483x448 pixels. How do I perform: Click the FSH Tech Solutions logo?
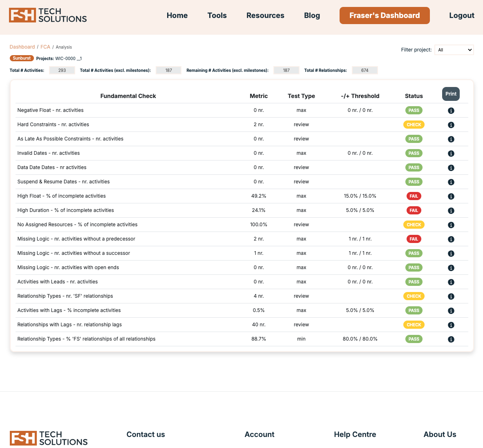coord(47,16)
